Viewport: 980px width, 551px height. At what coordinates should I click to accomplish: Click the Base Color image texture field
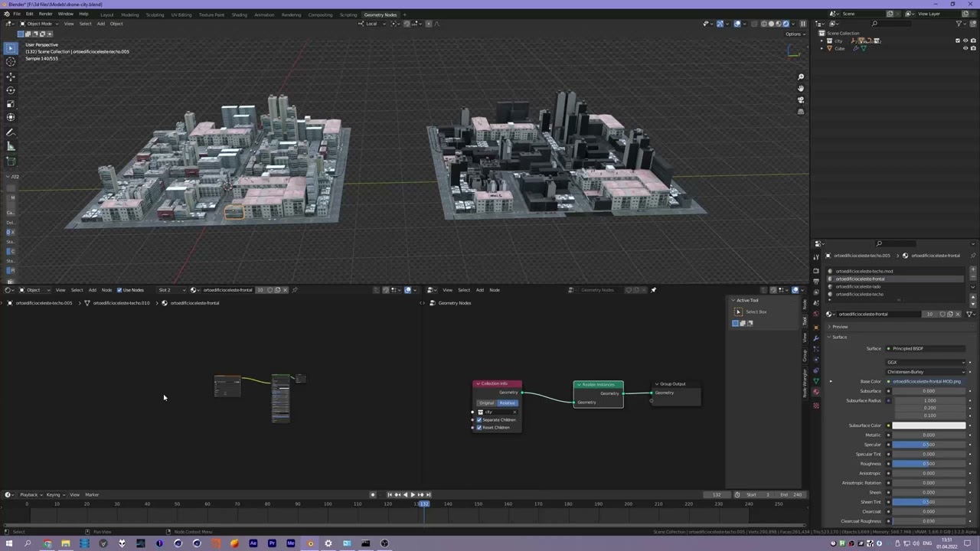(x=926, y=381)
